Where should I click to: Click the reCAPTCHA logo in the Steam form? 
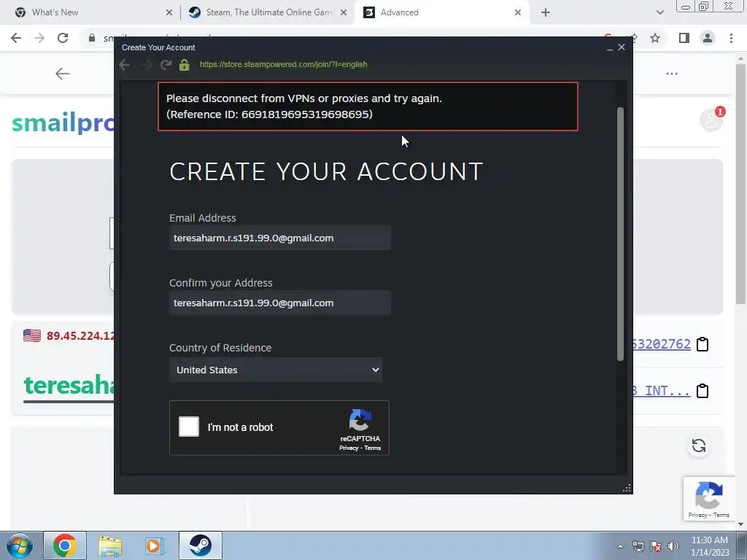point(360,419)
